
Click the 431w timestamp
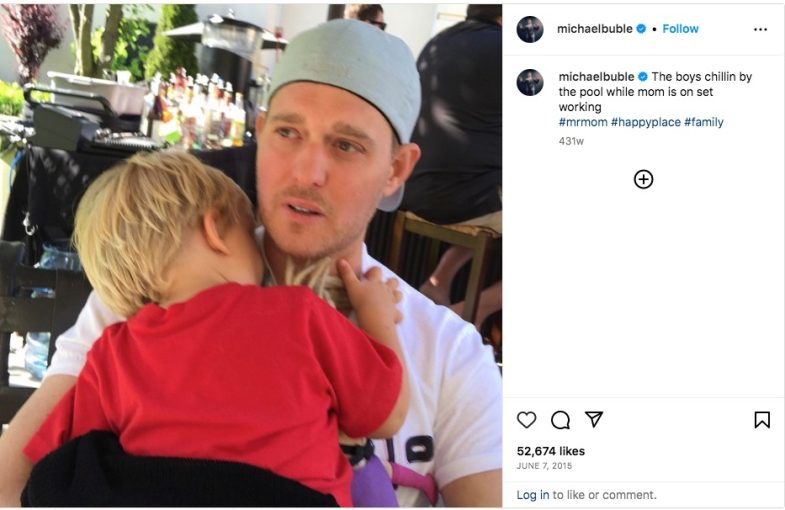[x=571, y=141]
